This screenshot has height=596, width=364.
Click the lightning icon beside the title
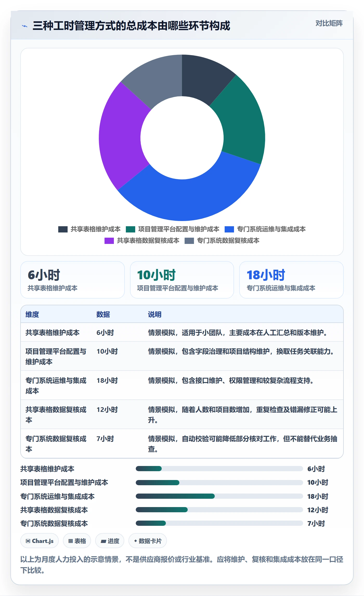[25, 26]
